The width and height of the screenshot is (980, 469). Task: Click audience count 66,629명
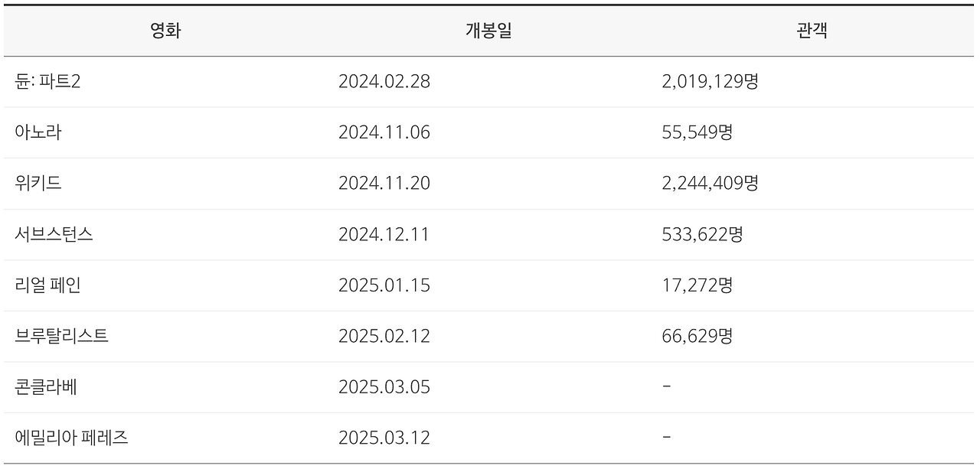[x=697, y=336]
